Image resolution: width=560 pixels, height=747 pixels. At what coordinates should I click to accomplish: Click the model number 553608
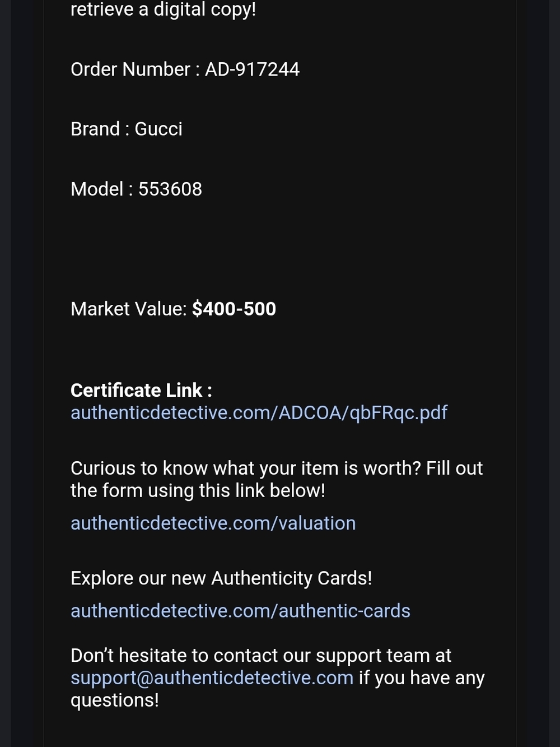(x=170, y=189)
